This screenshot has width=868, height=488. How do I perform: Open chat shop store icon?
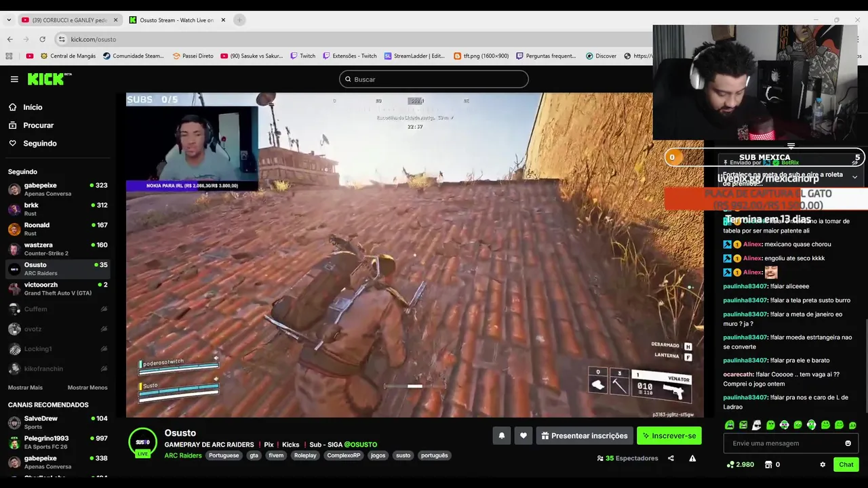pyautogui.click(x=768, y=464)
